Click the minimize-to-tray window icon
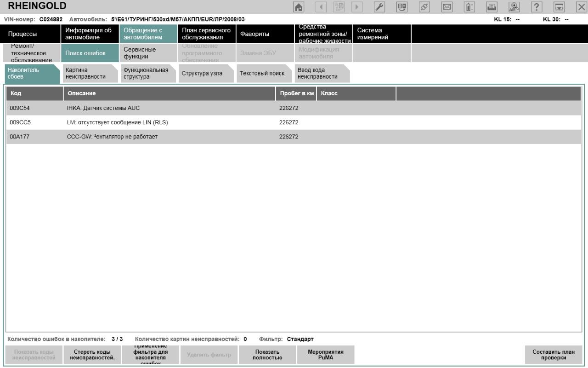The image size is (588, 368). point(559,7)
